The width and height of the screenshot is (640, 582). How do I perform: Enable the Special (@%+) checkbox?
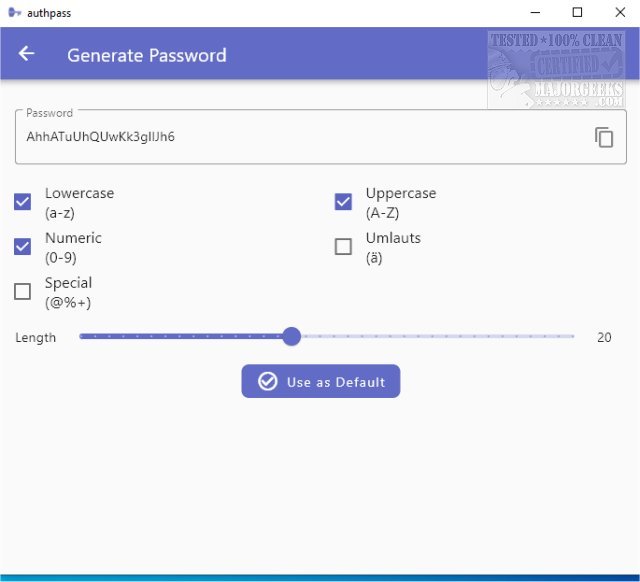point(22,292)
